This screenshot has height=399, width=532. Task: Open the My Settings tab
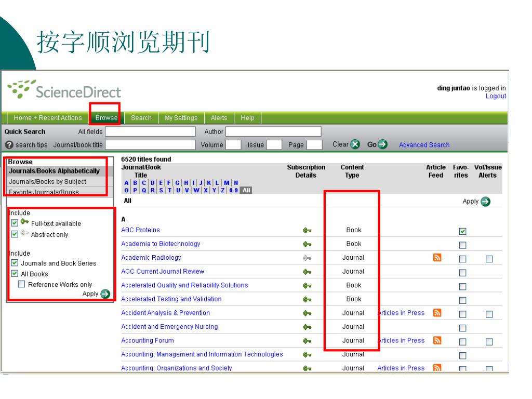tap(181, 118)
